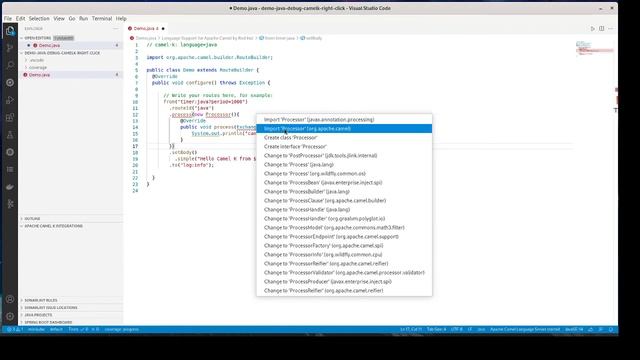Image resolution: width=640 pixels, height=360 pixels.
Task: Choose Create interface 'Processor'
Action: tap(344, 147)
